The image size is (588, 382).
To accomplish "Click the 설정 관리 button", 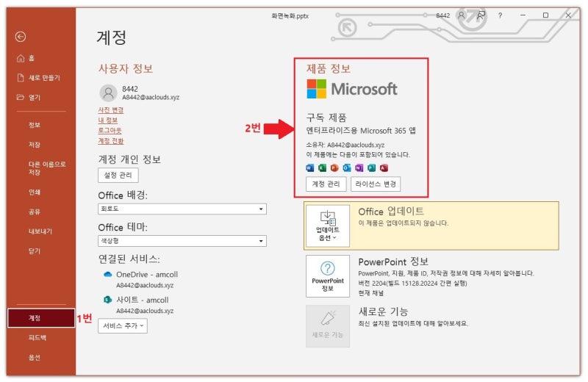I will point(118,175).
